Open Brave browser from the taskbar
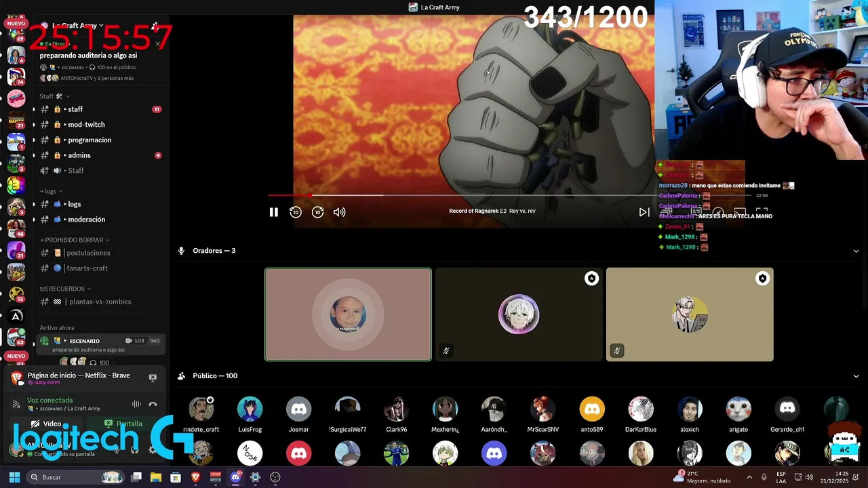The width and height of the screenshot is (868, 488). 196,477
